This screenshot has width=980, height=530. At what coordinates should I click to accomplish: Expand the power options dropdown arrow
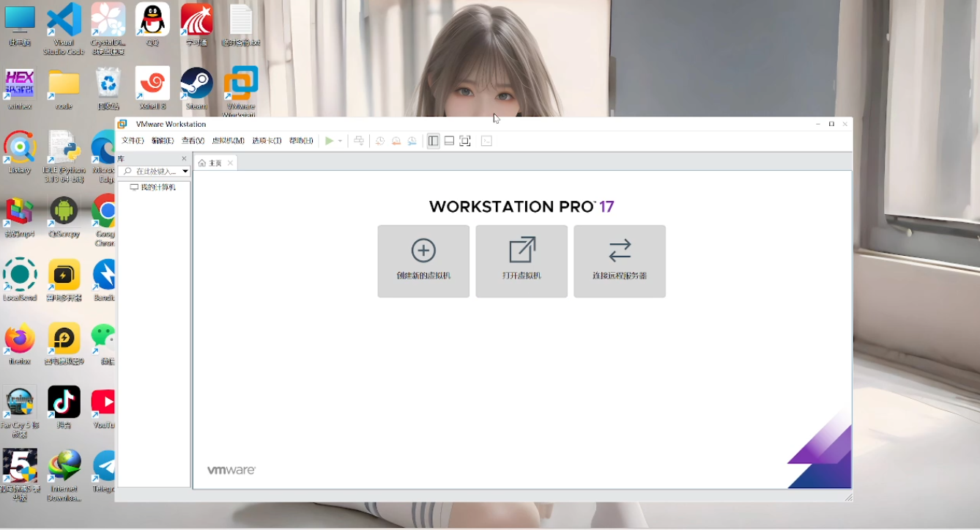pyautogui.click(x=340, y=141)
